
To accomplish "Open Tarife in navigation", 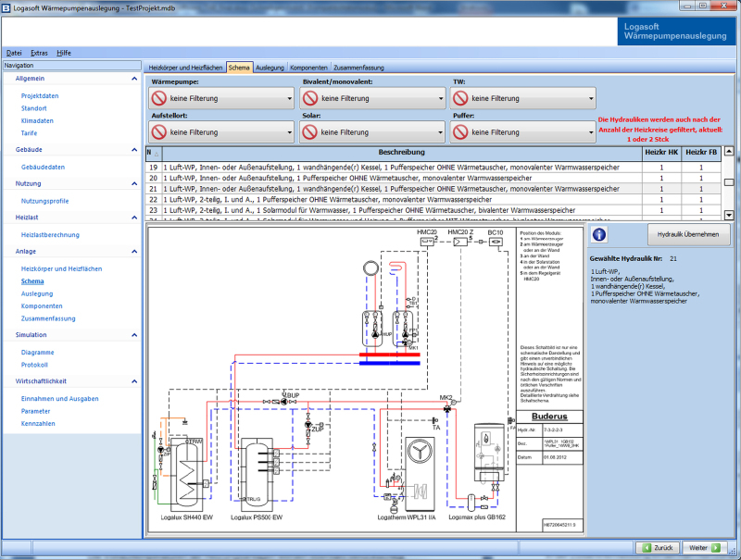I will pyautogui.click(x=29, y=133).
